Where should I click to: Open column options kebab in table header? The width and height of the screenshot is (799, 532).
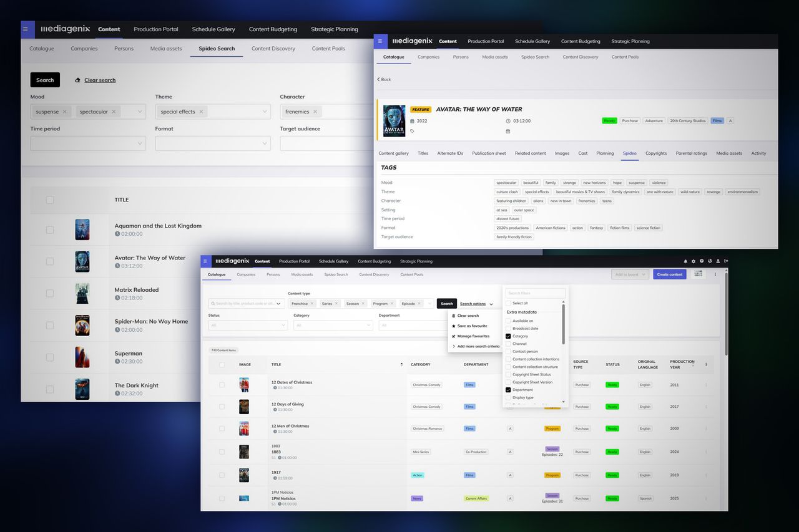click(707, 364)
